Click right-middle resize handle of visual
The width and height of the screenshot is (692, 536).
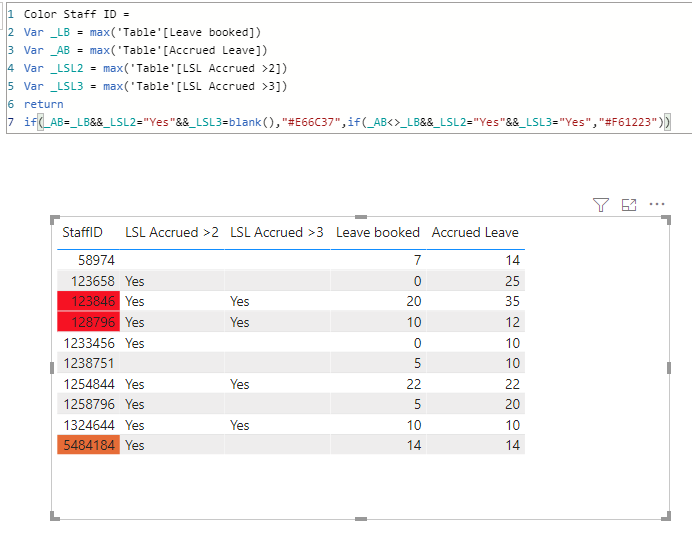(x=669, y=368)
